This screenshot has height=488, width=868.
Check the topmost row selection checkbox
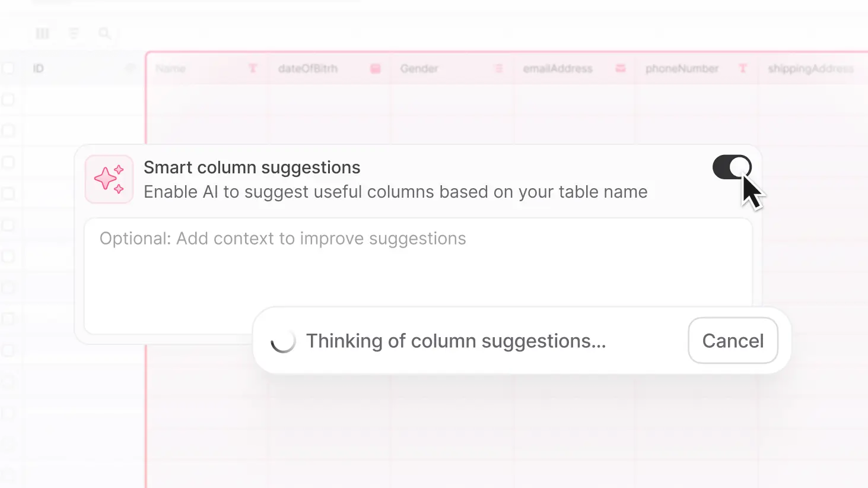[8, 100]
